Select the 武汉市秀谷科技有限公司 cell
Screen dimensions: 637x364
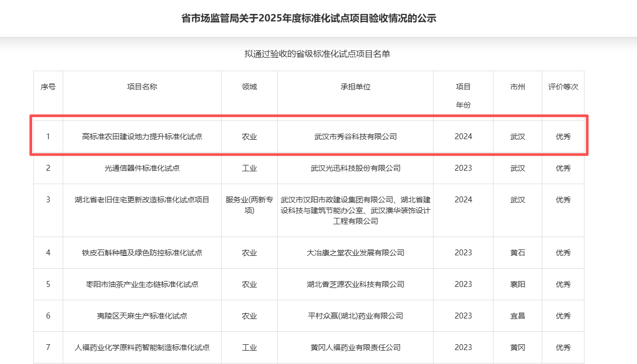coord(355,136)
